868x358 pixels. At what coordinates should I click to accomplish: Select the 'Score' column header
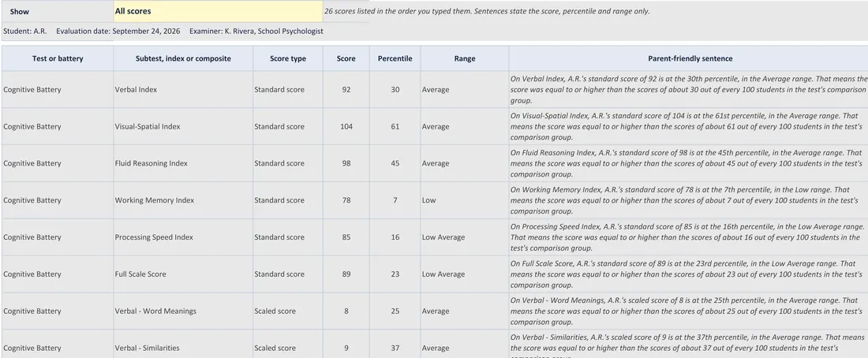[x=346, y=58]
